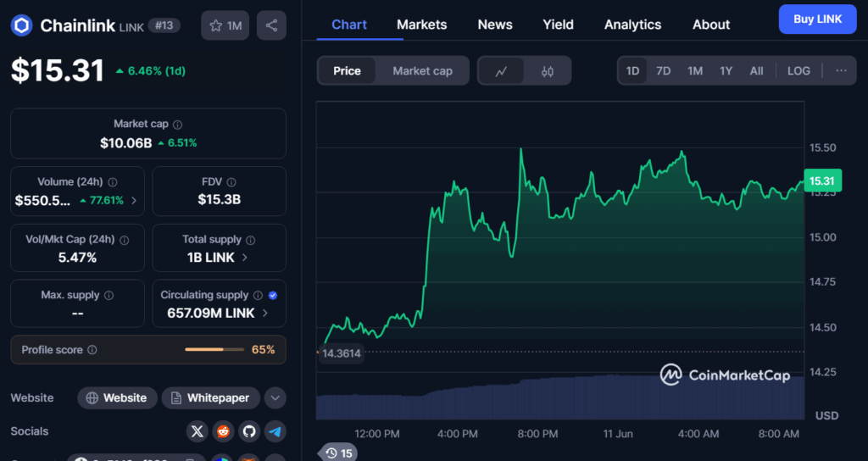Open the News tab
Screen dimensions: 868x461
pos(495,25)
